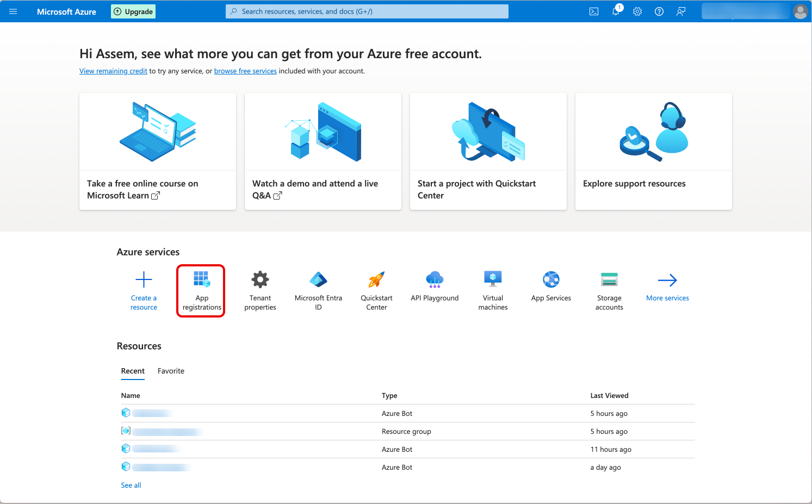
Task: Open Virtual machines service
Action: (x=493, y=291)
